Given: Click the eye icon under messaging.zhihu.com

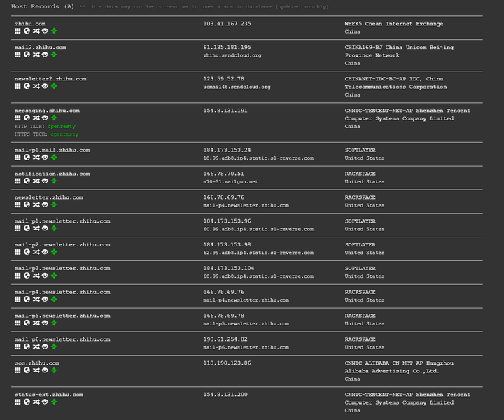Looking at the screenshot, I should tap(45, 118).
